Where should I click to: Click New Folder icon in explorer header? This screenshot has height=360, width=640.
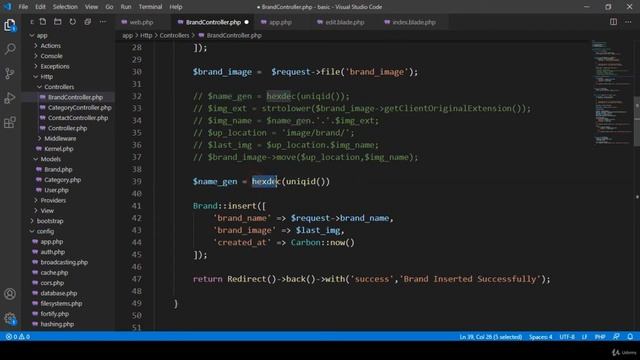pyautogui.click(x=58, y=22)
